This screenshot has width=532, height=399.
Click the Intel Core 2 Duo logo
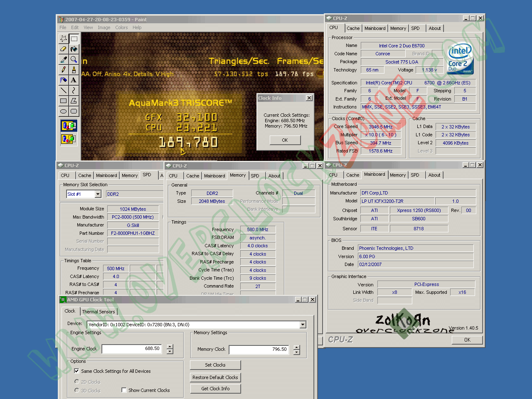[x=460, y=59]
